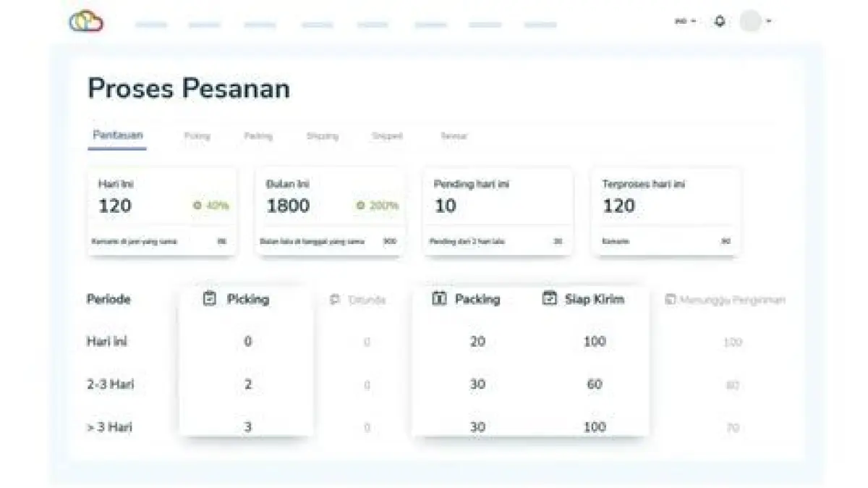Click the 40% trend indicator icon

point(197,206)
